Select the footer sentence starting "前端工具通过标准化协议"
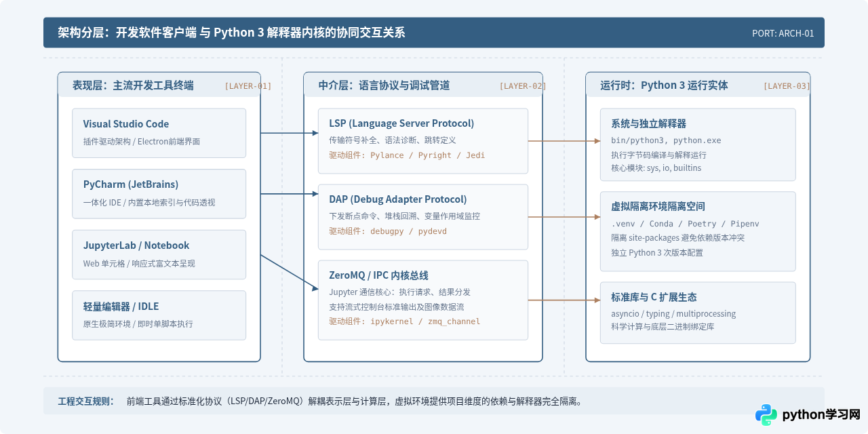 (354, 401)
